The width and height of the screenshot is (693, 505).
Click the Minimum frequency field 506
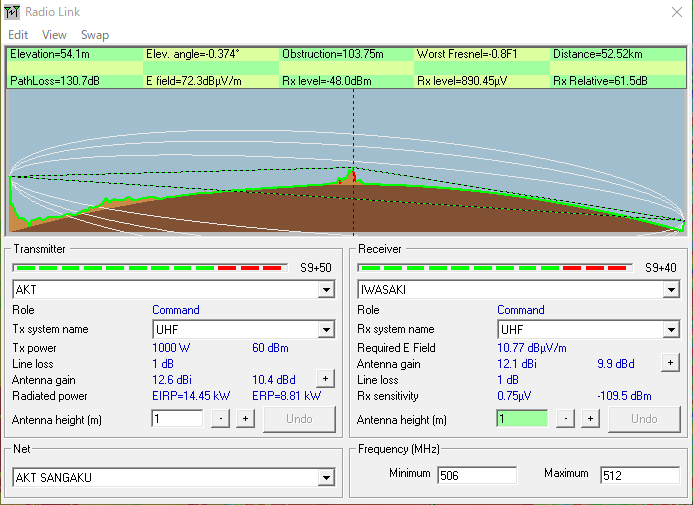click(477, 475)
